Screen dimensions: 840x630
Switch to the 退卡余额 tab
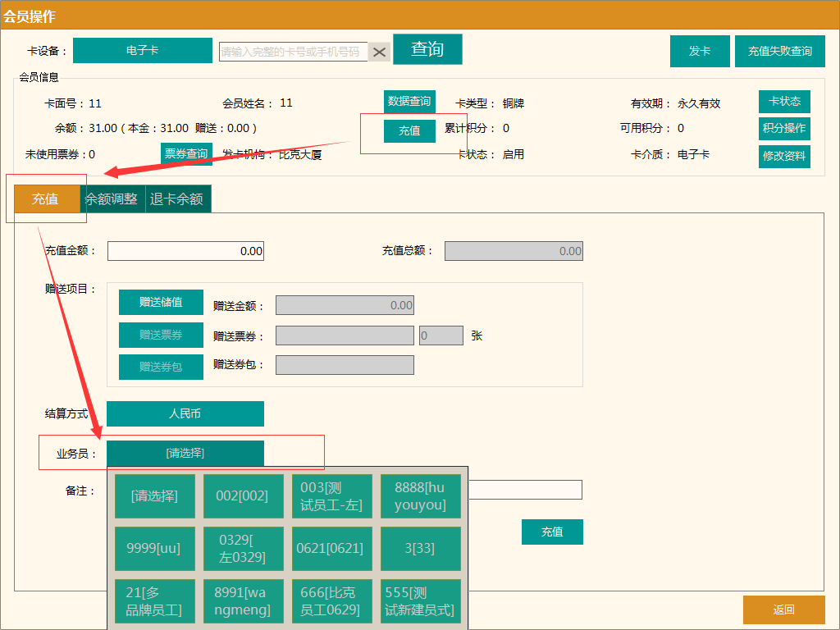coord(178,199)
